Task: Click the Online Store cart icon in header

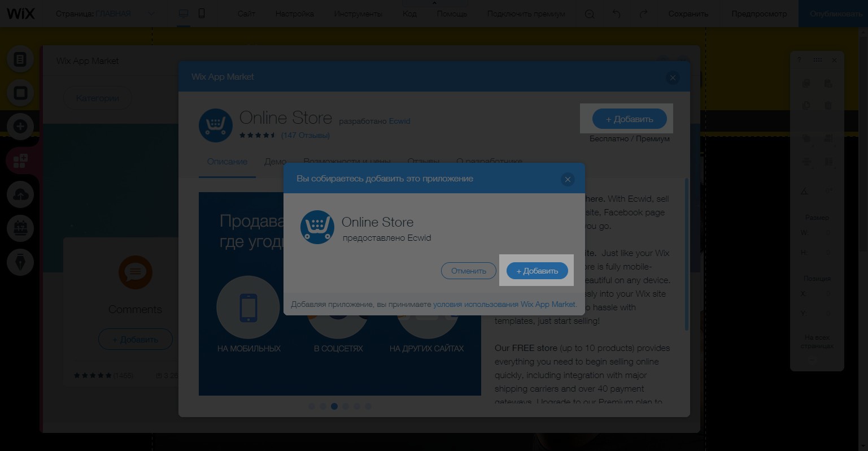Action: tap(216, 125)
